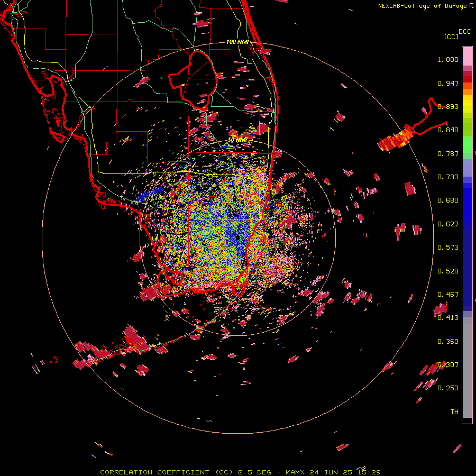The image size is (476, 476).
Task: Click the KAMX radar site black dot
Action: 238,237
